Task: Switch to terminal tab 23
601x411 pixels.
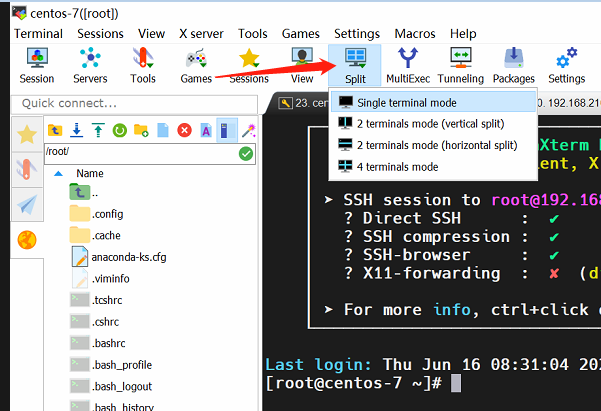Action: pyautogui.click(x=304, y=103)
